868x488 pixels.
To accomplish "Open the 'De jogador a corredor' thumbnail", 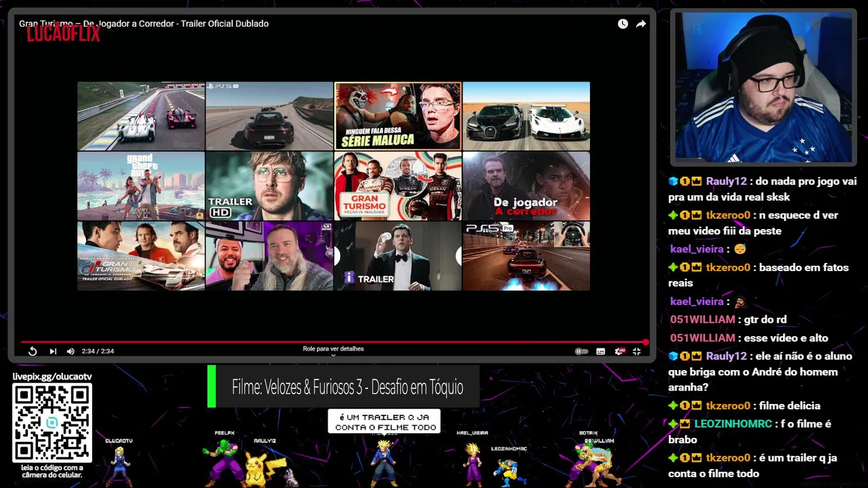I will click(x=526, y=186).
